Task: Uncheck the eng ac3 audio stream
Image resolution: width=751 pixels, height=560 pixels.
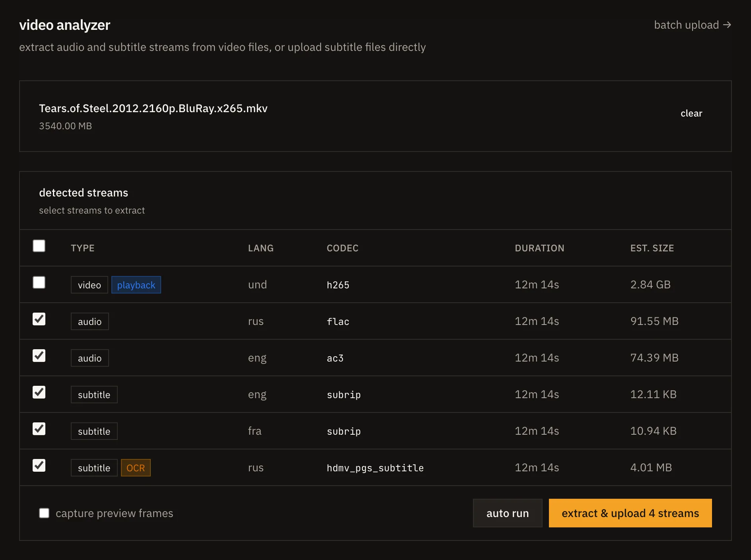Action: [x=39, y=356]
